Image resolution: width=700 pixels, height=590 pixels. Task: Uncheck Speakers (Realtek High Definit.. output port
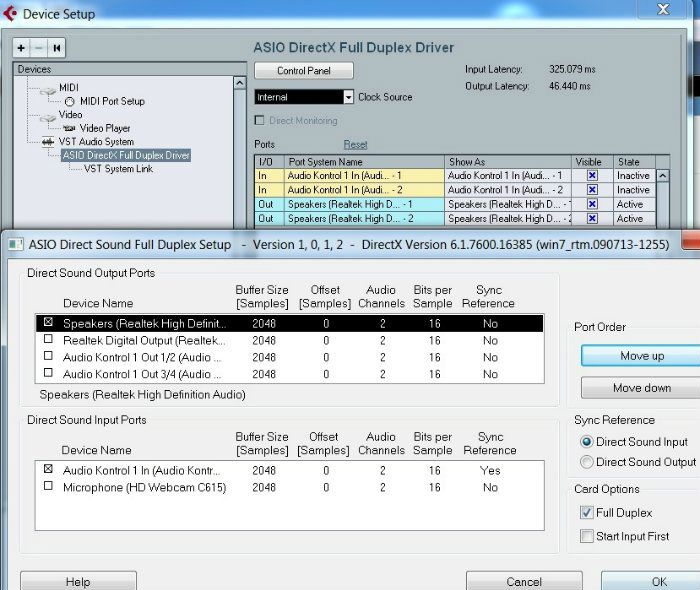click(48, 322)
